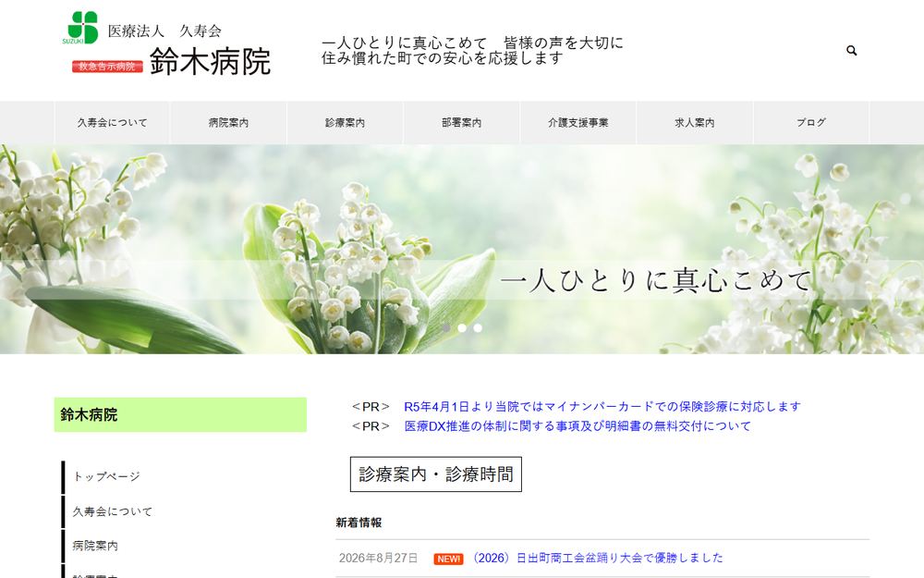
Task: Click the green Suzuki clover logo
Action: (x=82, y=27)
